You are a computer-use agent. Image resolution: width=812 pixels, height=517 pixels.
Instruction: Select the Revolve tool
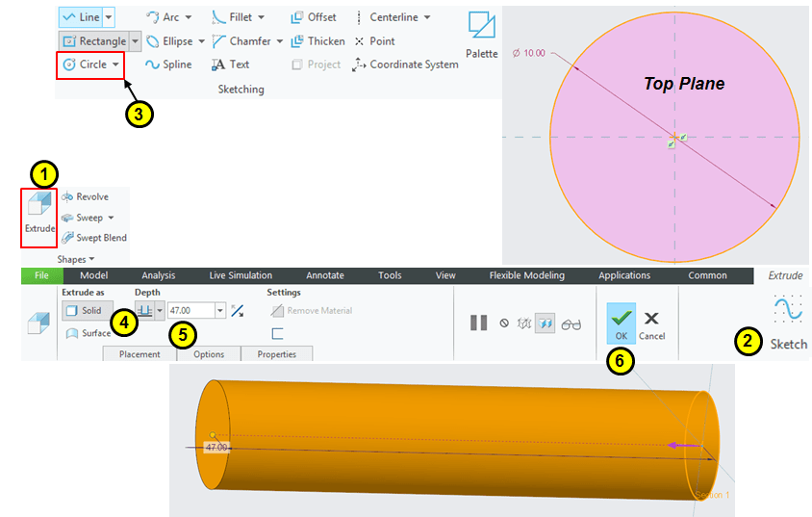(x=85, y=196)
